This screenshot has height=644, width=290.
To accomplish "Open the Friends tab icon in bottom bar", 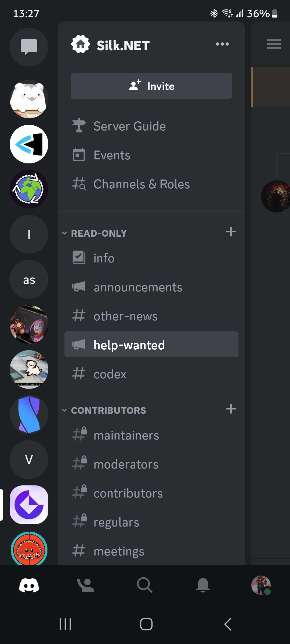I will (x=86, y=585).
